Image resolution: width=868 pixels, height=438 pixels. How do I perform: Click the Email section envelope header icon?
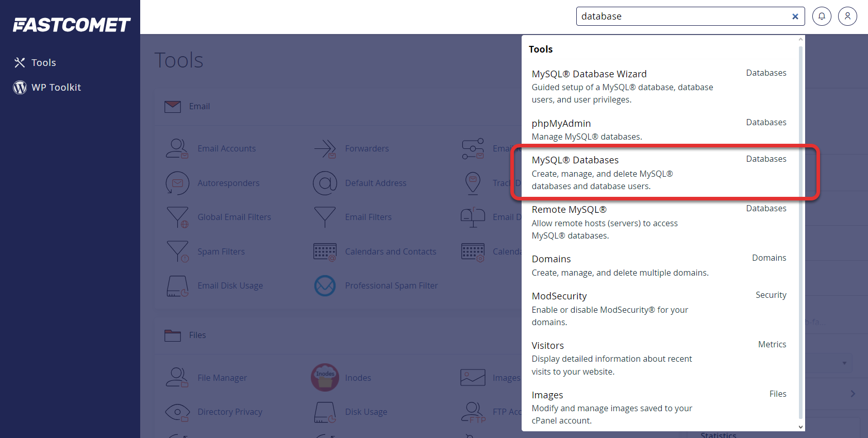coord(173,106)
